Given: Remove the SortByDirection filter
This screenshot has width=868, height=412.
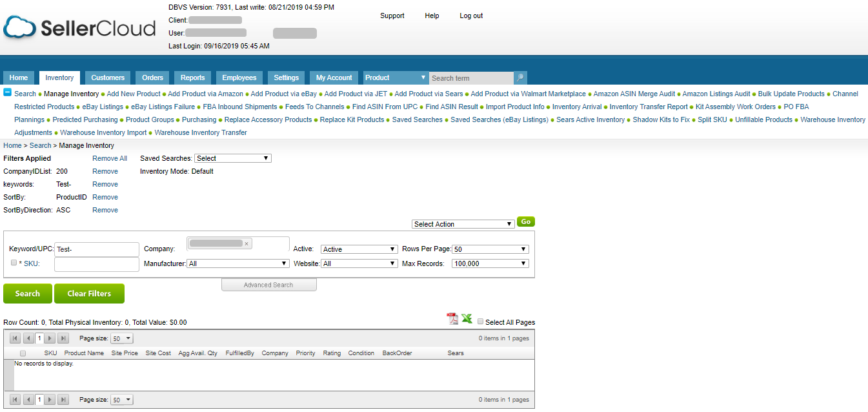Looking at the screenshot, I should (105, 210).
